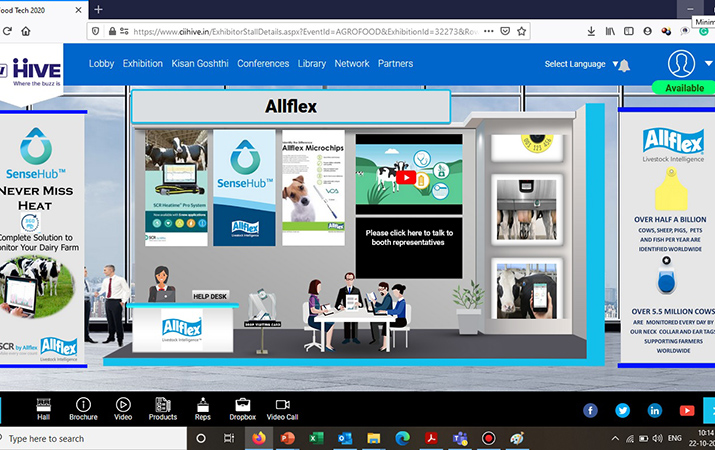715x450 pixels.
Task: Open the browser library icon
Action: tap(610, 31)
